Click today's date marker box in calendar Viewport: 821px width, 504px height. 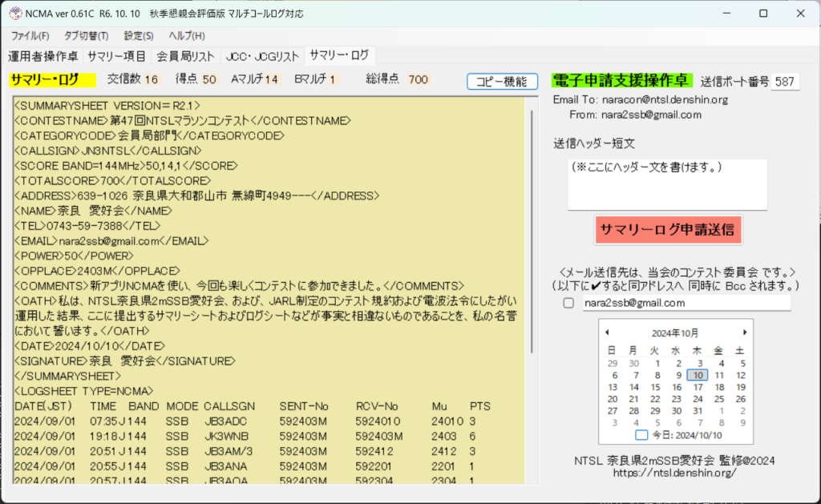coord(641,435)
